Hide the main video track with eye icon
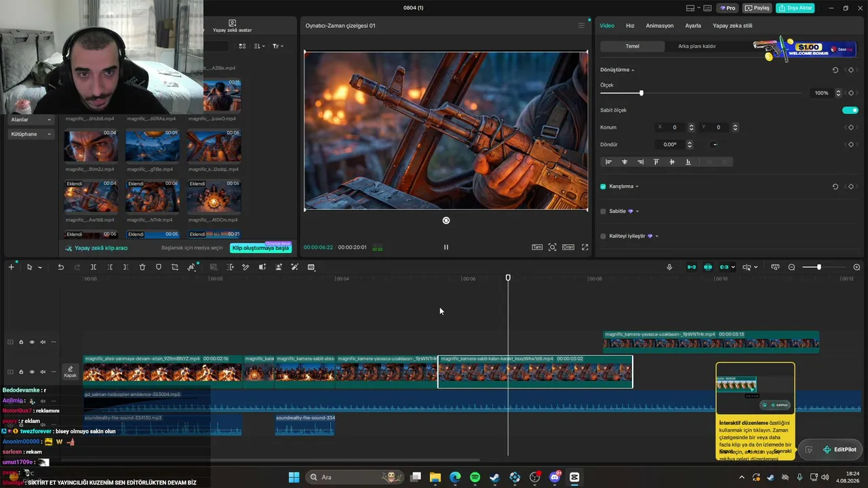 click(32, 371)
